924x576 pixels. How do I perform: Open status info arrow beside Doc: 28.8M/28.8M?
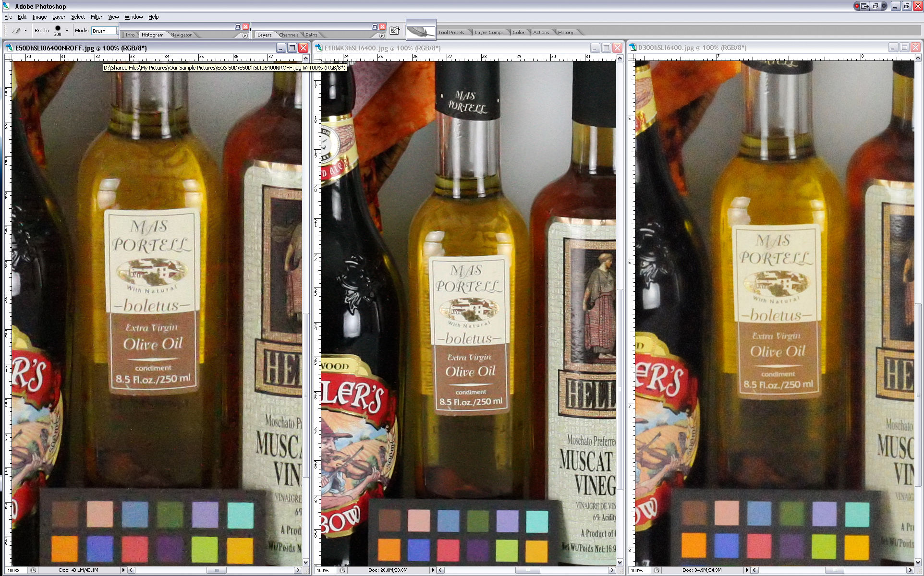[433, 570]
